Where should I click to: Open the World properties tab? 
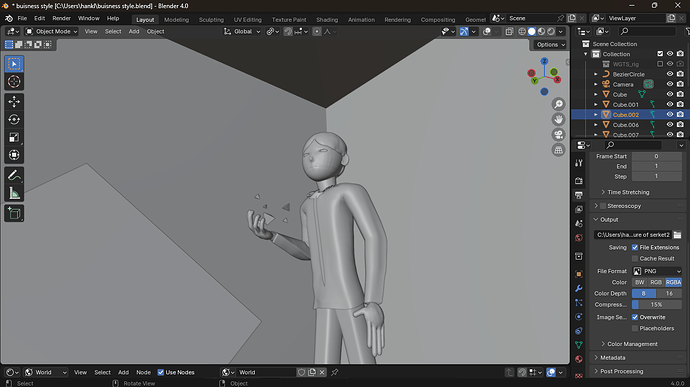579,238
